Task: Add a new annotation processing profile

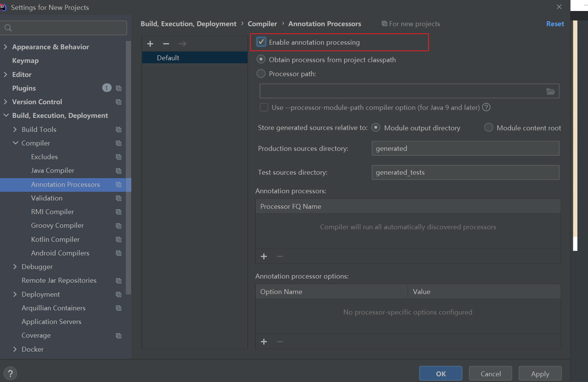Action: 150,44
